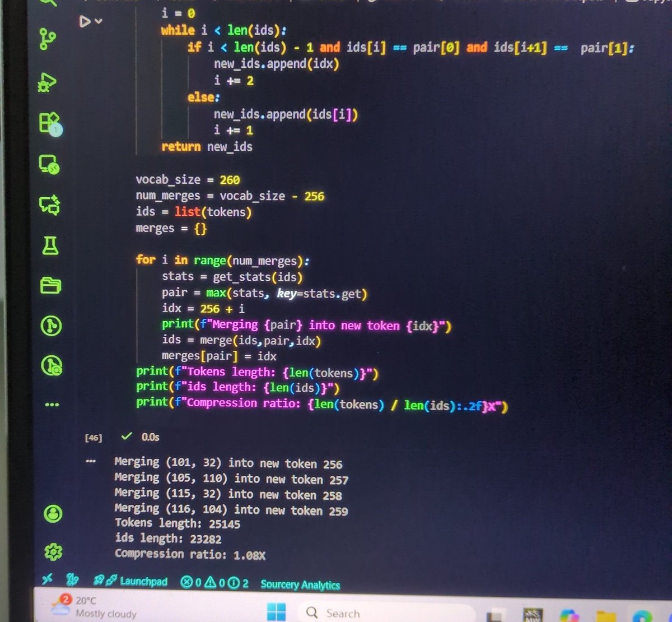
Task: Open the chat sparkle icon in activity bar
Action: coord(49,205)
